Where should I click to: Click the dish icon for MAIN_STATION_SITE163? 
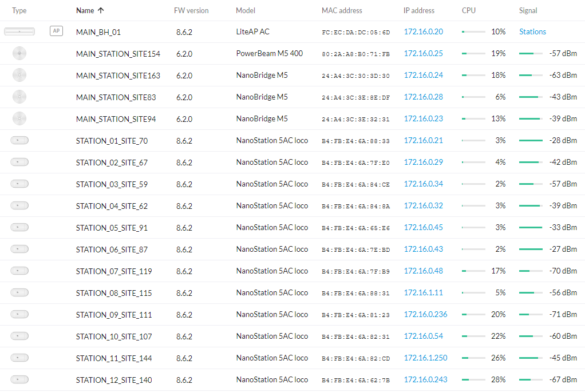pyautogui.click(x=19, y=75)
